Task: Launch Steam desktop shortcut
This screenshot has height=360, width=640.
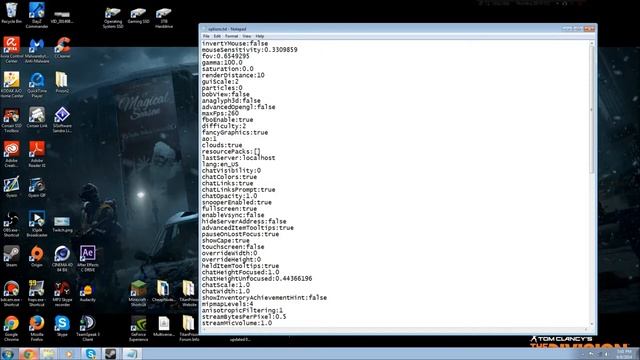Action: (x=11, y=256)
